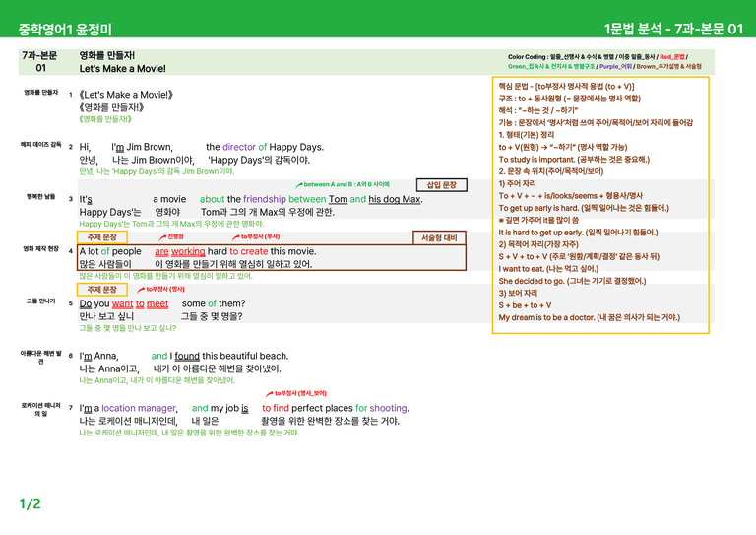Click the side label '영화 제작 현장'
Screen dimensions: 756x535
pos(41,249)
